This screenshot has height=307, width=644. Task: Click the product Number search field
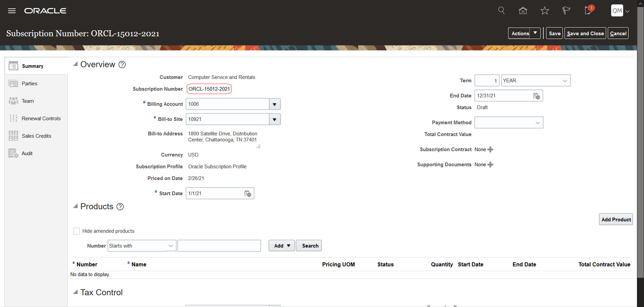pos(219,246)
